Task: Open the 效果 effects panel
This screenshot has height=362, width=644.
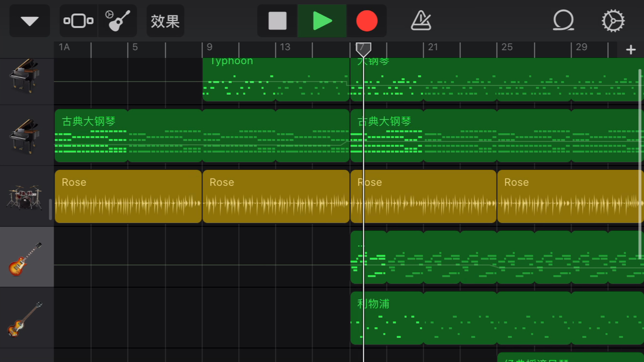Action: coord(165,21)
